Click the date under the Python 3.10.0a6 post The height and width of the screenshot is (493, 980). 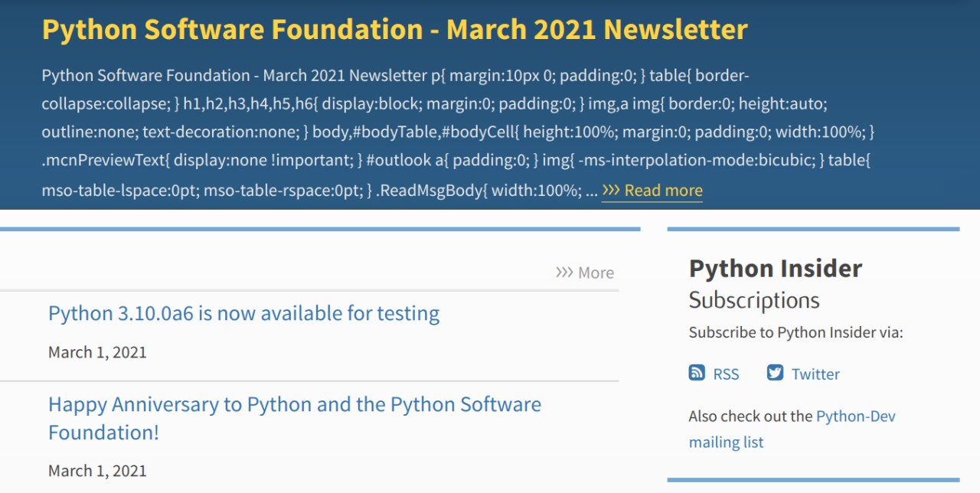[x=97, y=352]
